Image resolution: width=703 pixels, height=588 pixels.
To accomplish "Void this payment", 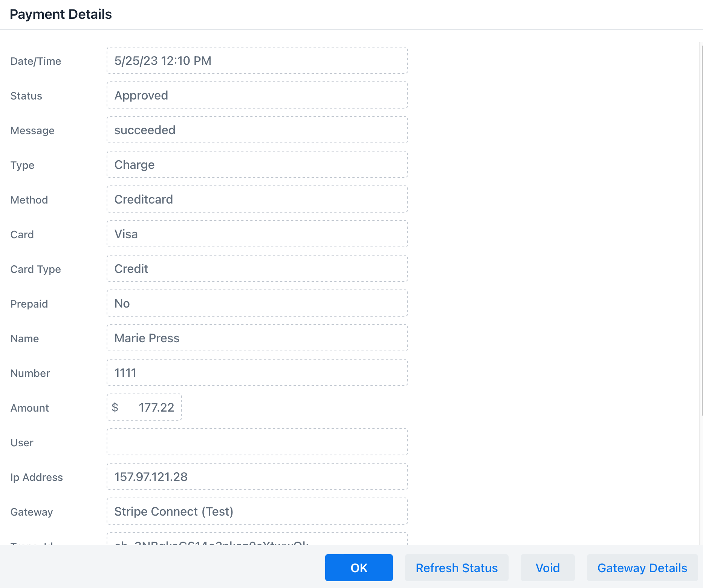I will [548, 568].
